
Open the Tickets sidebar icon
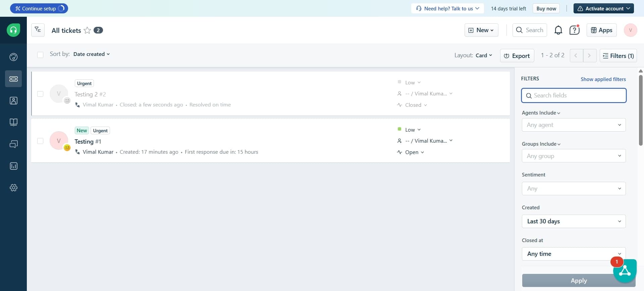13,79
